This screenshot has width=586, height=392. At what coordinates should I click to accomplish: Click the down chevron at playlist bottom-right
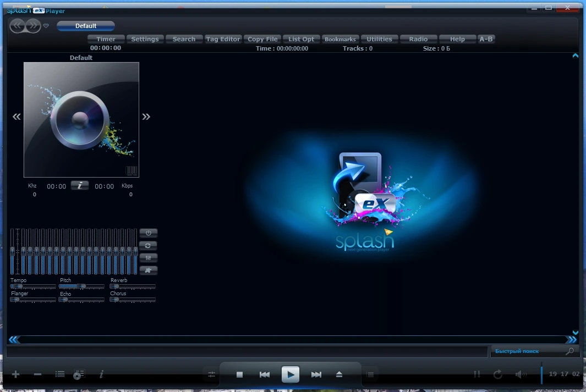coord(575,332)
